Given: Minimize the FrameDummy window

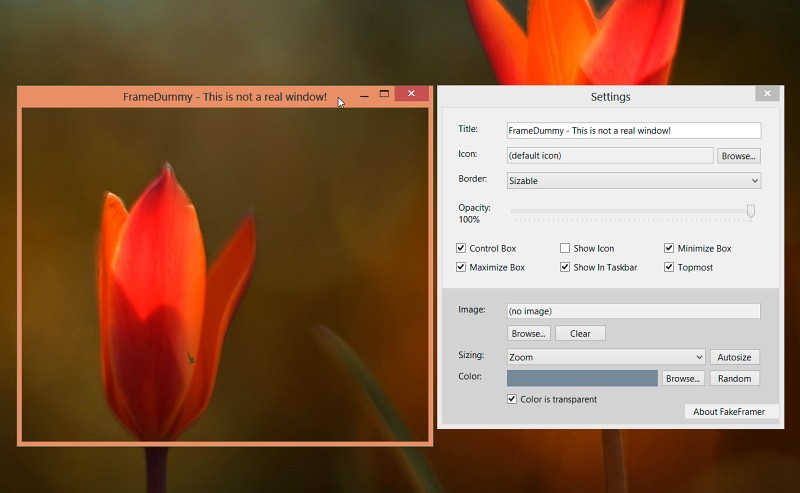Looking at the screenshot, I should [x=364, y=95].
